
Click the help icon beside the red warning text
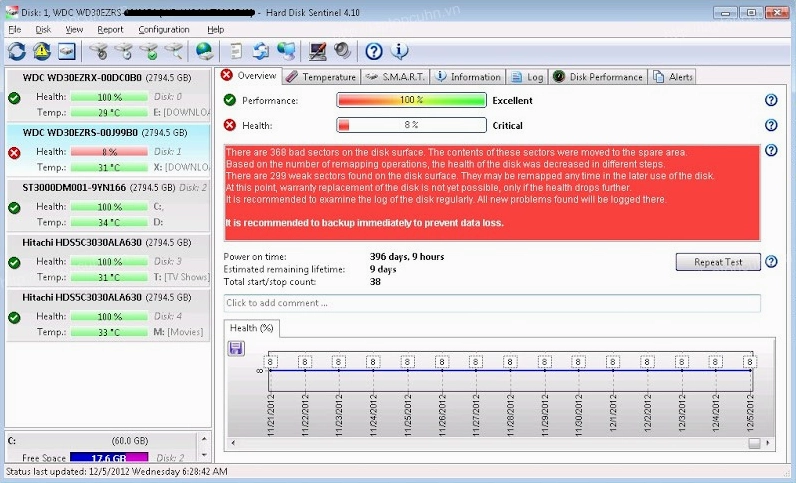coord(771,150)
